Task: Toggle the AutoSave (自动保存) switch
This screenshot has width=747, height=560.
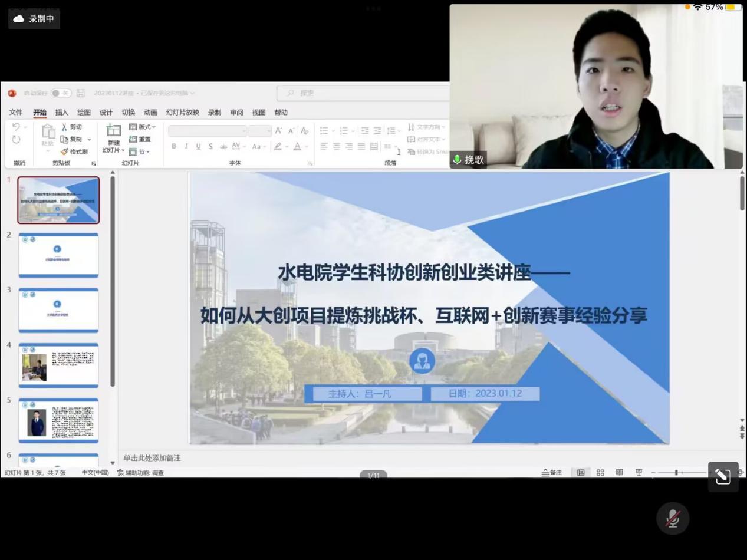Action: (60, 93)
